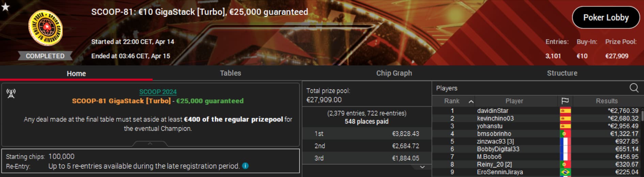Click the SCOOP tournament badge logo
Screen dimensions: 644x177
click(45, 28)
